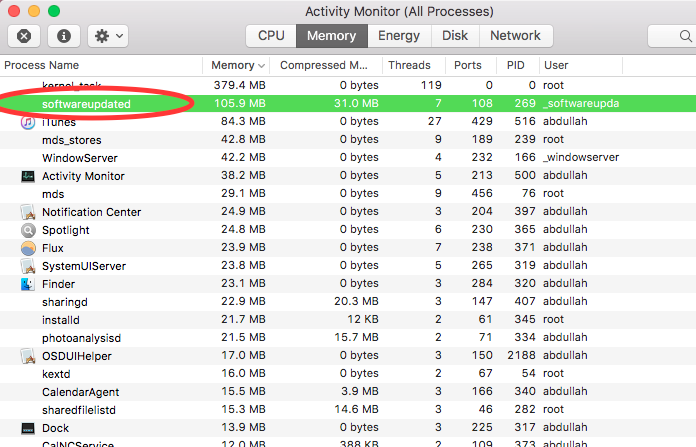Click the OSDUIHelper process icon
This screenshot has height=447, width=696.
pos(28,356)
